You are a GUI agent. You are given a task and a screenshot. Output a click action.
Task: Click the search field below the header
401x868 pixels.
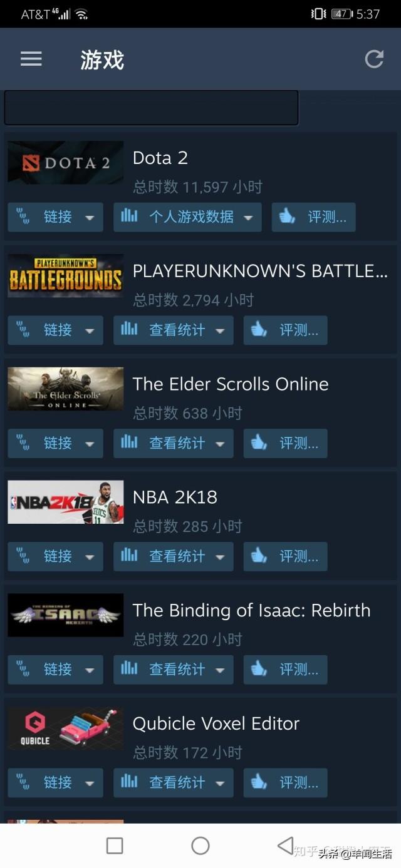click(151, 108)
